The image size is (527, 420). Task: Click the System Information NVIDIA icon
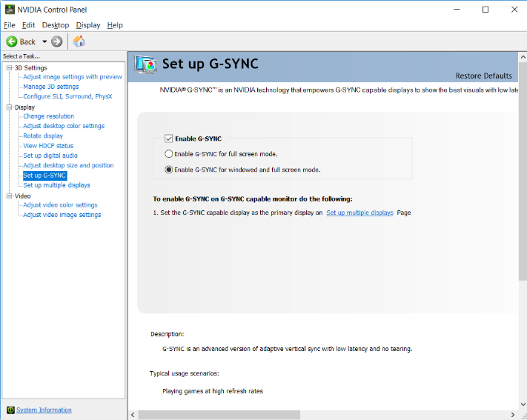coord(11,410)
